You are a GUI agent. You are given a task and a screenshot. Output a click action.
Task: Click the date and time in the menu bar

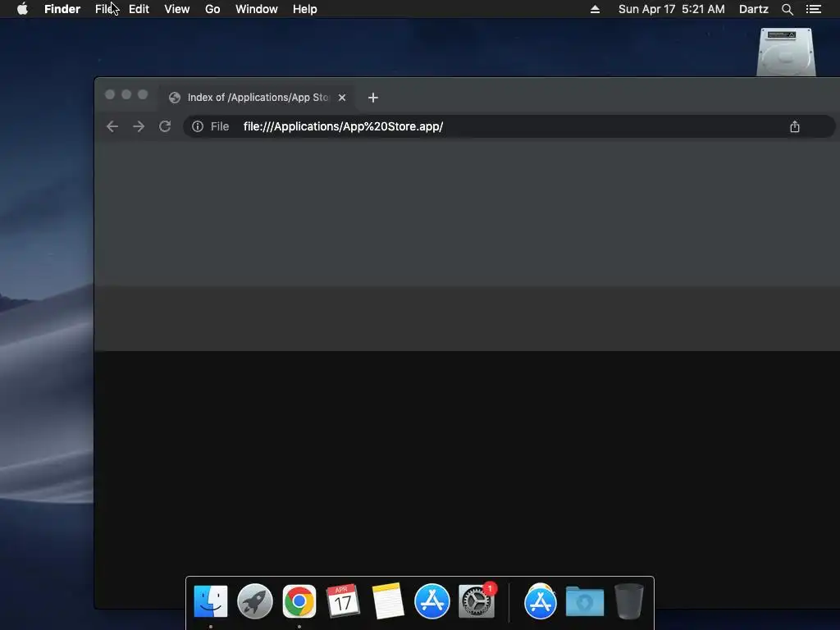671,9
